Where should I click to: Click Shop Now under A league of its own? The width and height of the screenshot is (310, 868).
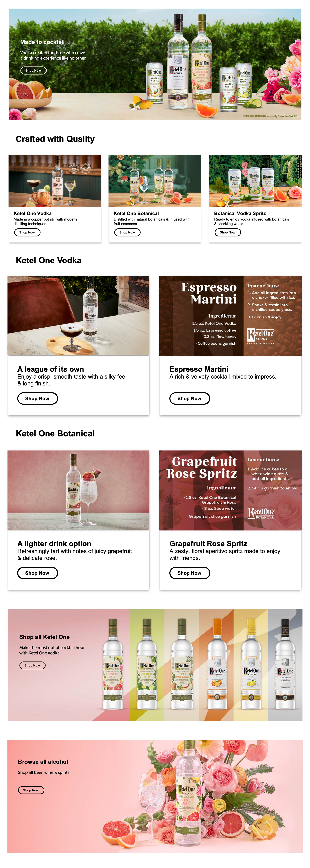(x=37, y=398)
